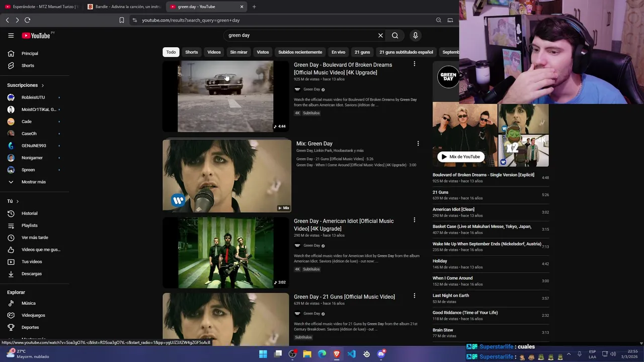The image size is (644, 362).
Task: Open Green Day channel logo in side panel
Action: [x=448, y=76]
